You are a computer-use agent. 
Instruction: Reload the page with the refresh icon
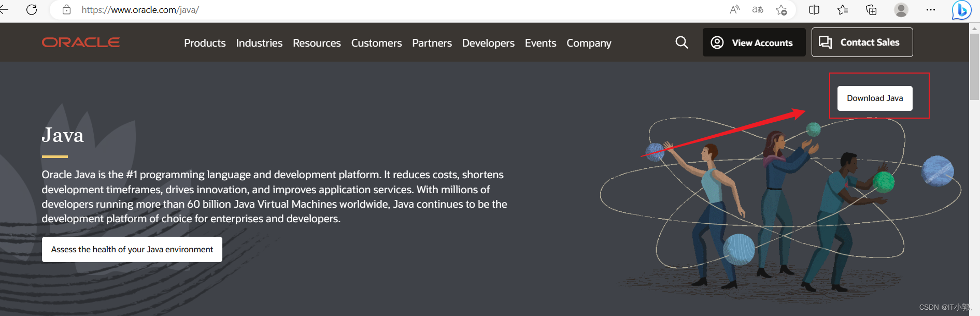tap(32, 9)
